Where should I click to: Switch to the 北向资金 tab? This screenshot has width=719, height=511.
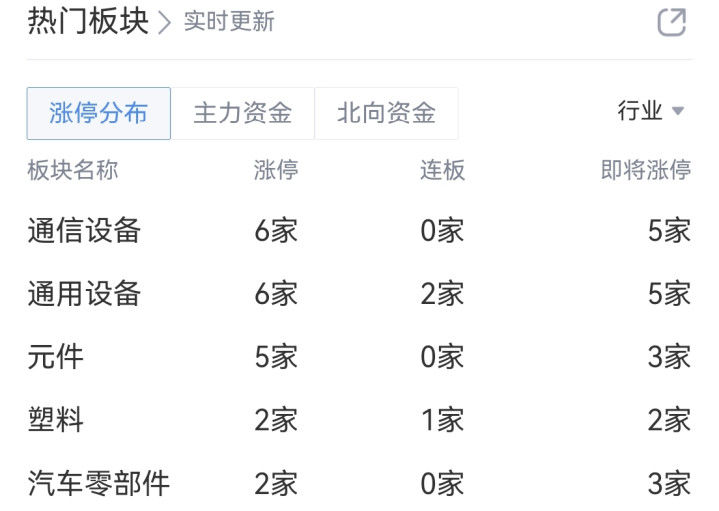pyautogui.click(x=386, y=113)
